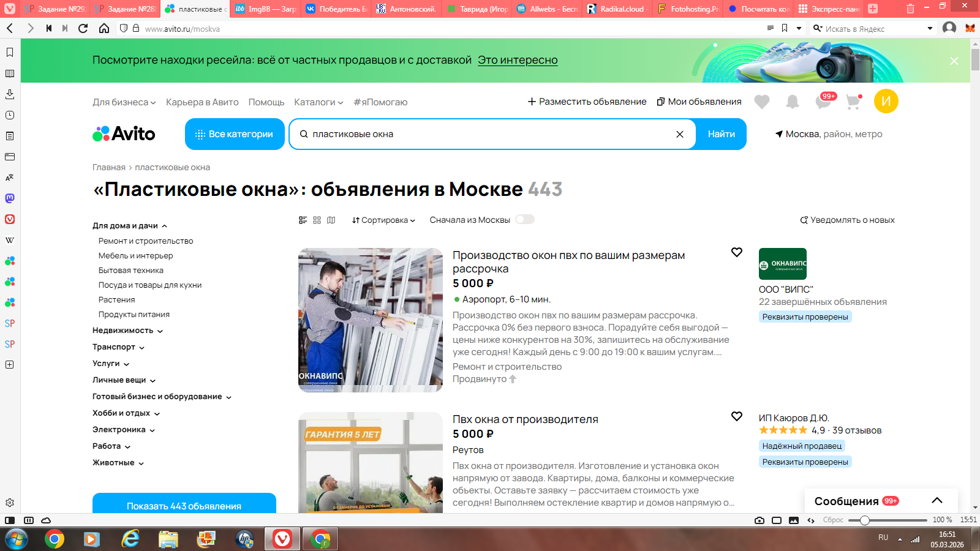Reload the current Avito page
The height and width of the screenshot is (551, 980).
83,28
